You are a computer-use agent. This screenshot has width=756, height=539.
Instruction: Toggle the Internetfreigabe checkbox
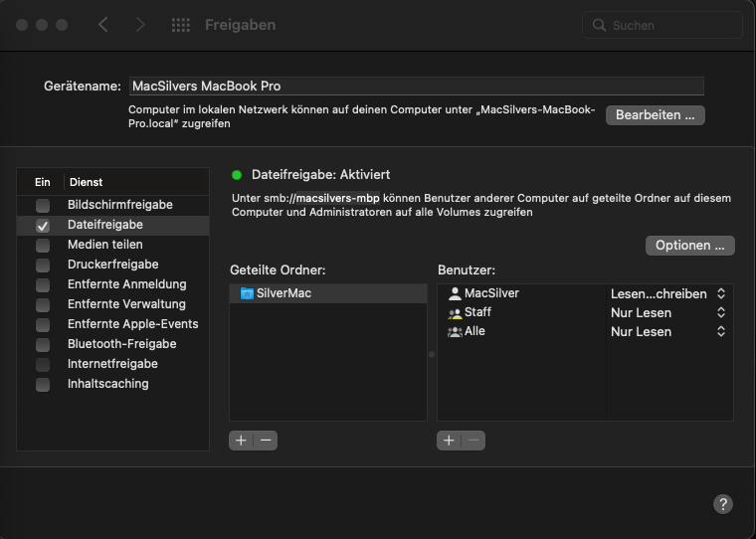tap(43, 365)
